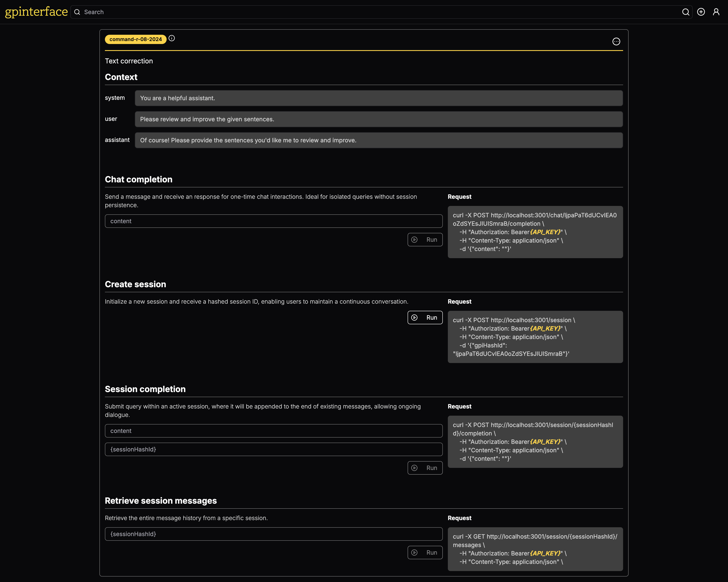
Task: Click the command-r-08-2024 model badge
Action: pyautogui.click(x=135, y=39)
